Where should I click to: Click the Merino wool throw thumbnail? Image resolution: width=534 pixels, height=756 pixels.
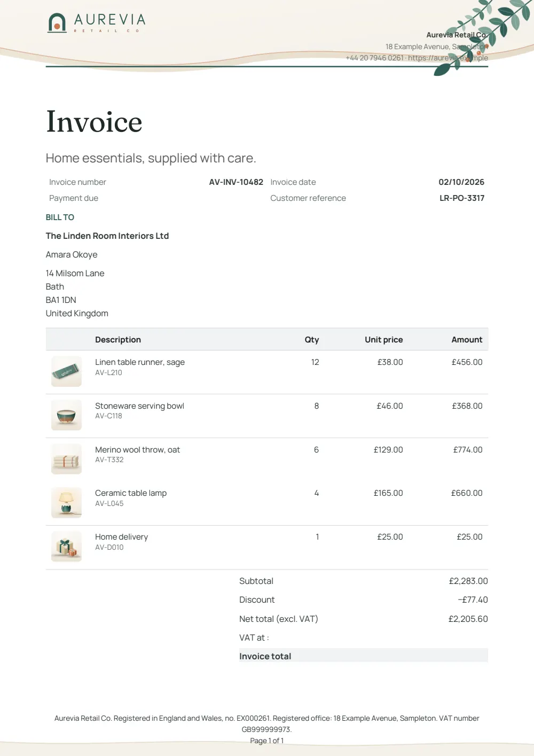tap(66, 459)
